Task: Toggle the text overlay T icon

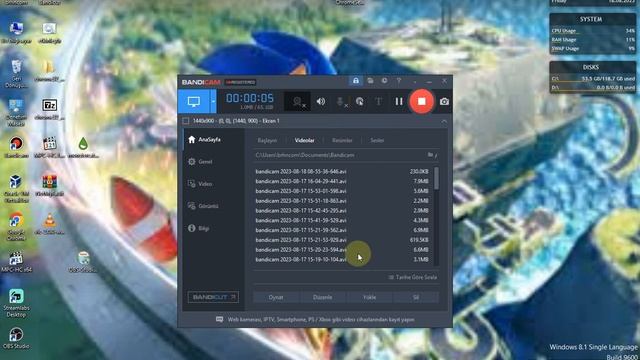Action: point(378,101)
